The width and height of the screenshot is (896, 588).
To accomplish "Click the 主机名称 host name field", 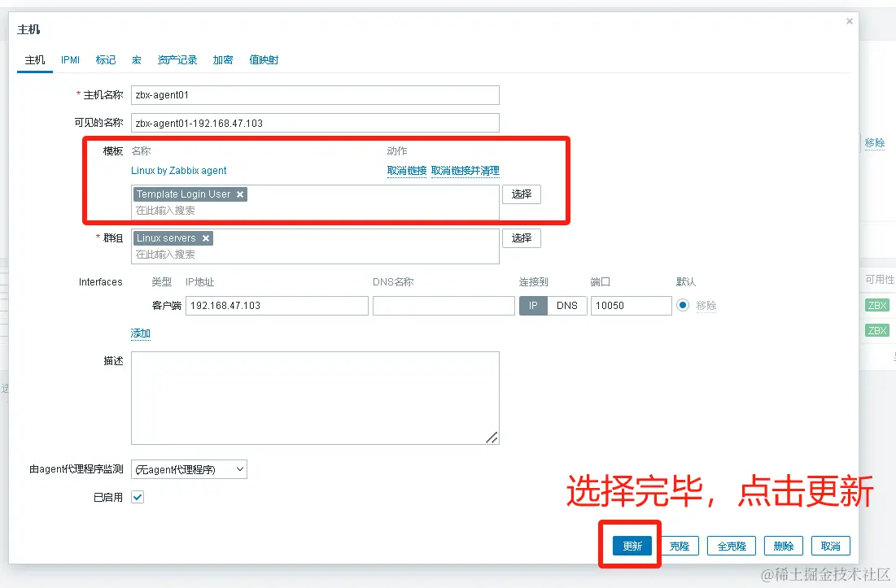I will pos(315,95).
